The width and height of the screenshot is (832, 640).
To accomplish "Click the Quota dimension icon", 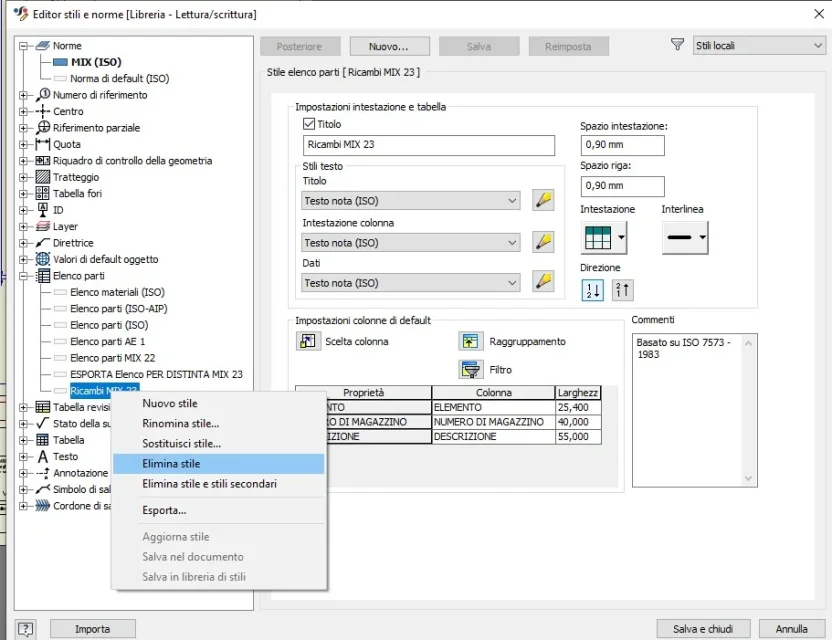I will coord(43,144).
